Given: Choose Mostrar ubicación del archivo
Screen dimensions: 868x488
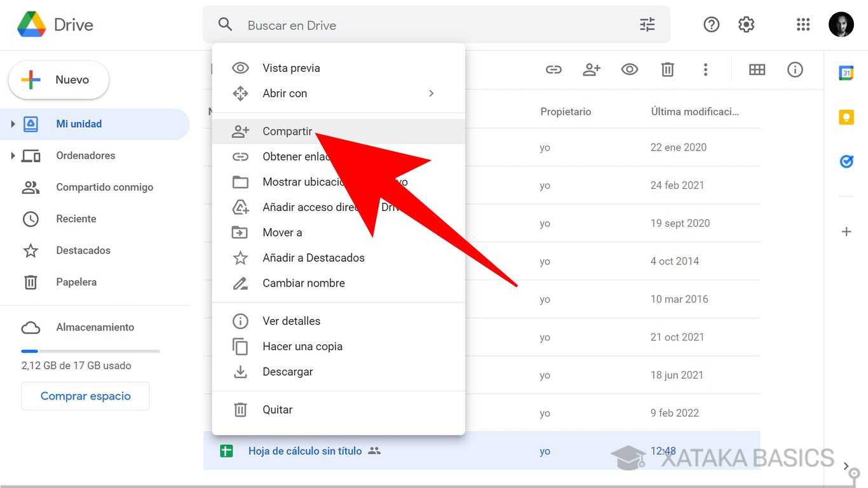Looking at the screenshot, I should tap(338, 182).
